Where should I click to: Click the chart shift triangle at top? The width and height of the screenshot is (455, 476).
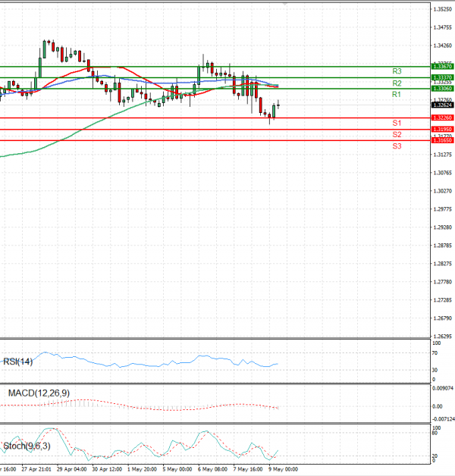(x=285, y=4)
